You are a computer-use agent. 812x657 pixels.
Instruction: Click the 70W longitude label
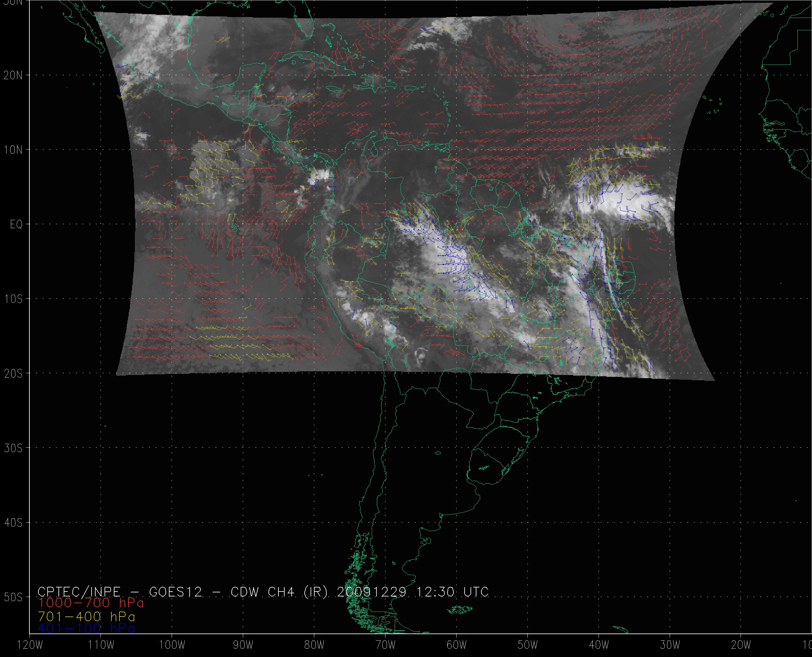pos(385,645)
